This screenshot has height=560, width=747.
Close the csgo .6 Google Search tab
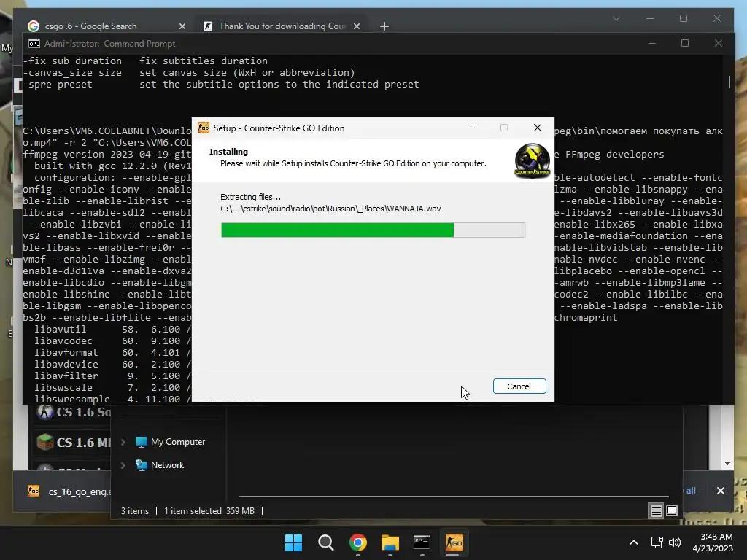point(182,26)
